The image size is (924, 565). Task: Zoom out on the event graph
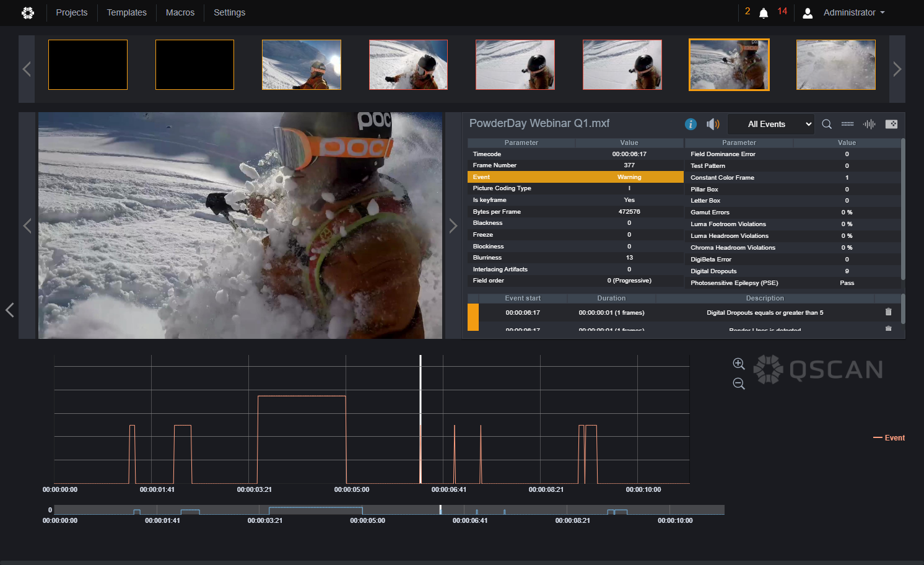(x=739, y=383)
